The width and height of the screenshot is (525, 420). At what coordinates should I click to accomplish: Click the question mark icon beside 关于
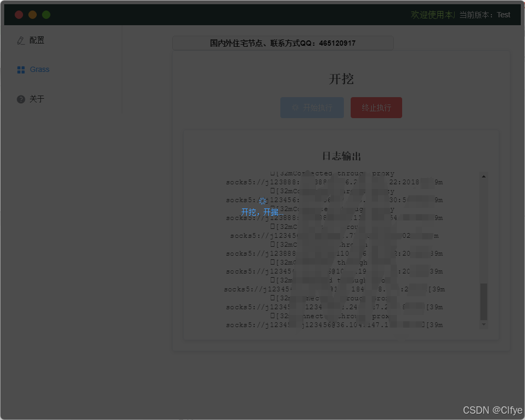[x=21, y=99]
